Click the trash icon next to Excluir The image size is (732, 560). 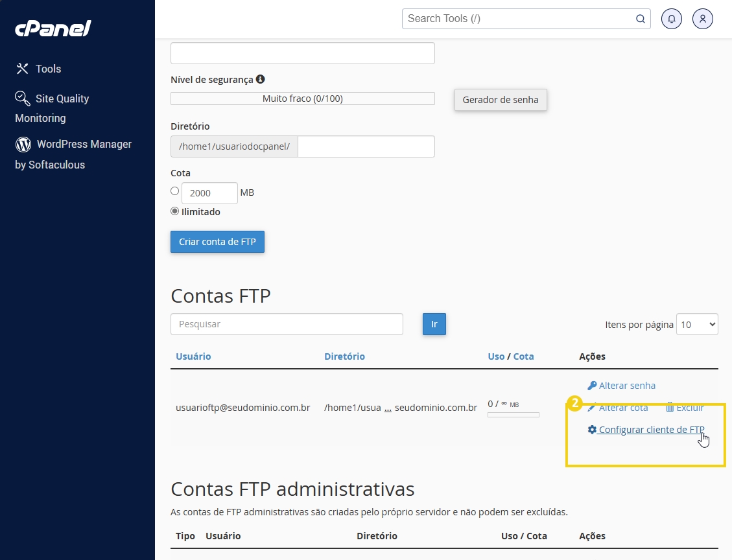pyautogui.click(x=670, y=408)
